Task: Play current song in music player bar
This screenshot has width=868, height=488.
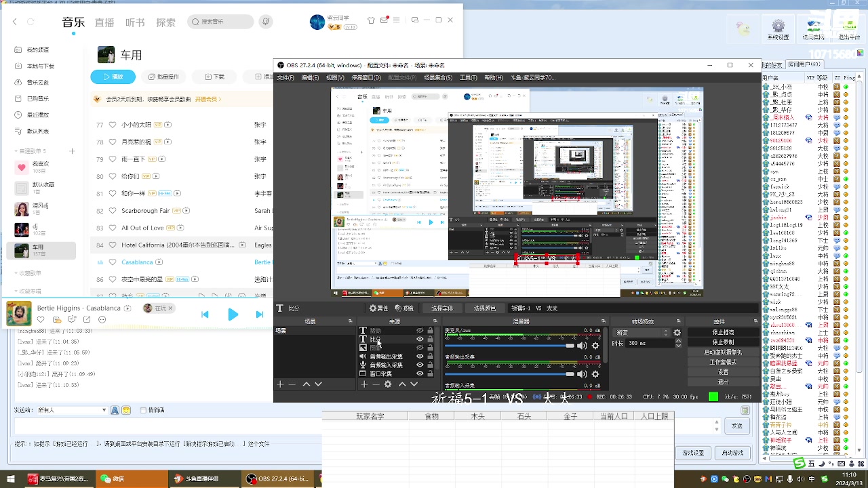Action: pos(233,314)
